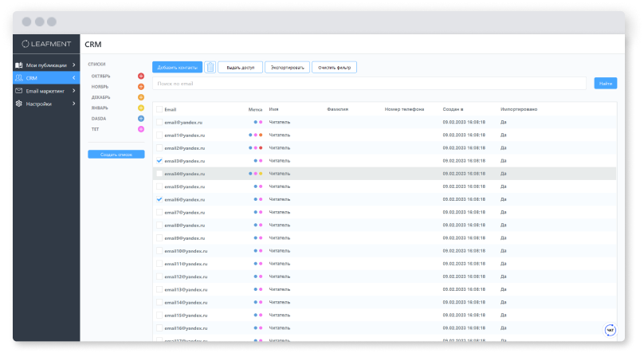Collapse the CRM menu chevron
This screenshot has width=644, height=353.
(74, 77)
